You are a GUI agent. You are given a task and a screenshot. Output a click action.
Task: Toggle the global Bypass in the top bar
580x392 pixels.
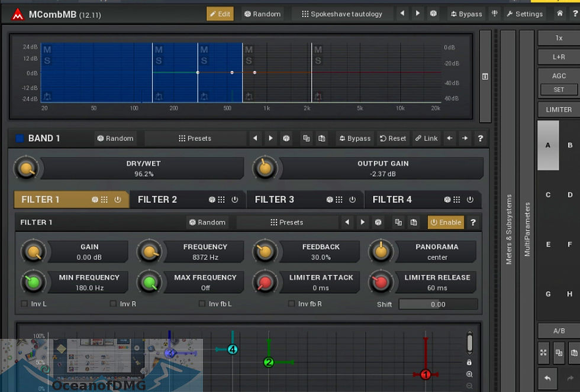point(466,14)
